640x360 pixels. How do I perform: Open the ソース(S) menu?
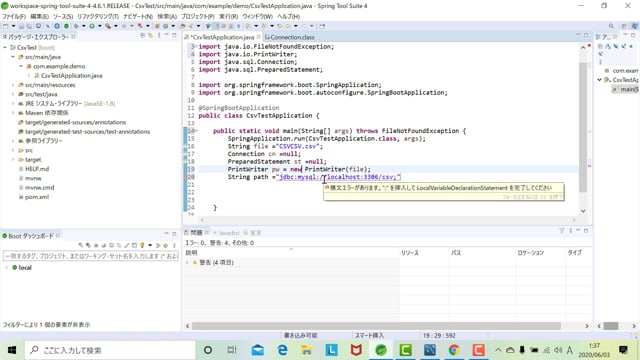click(x=63, y=16)
